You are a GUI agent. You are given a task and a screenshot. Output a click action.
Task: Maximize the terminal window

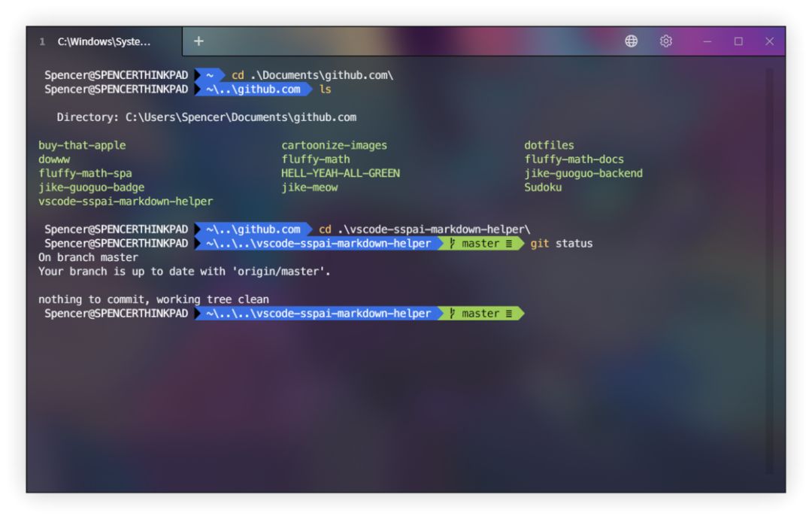point(738,41)
